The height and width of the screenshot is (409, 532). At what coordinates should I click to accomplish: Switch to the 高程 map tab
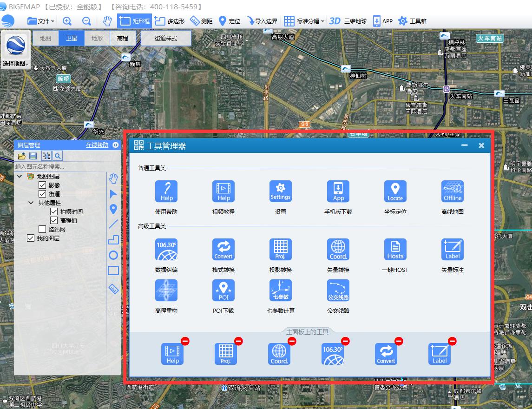(123, 39)
